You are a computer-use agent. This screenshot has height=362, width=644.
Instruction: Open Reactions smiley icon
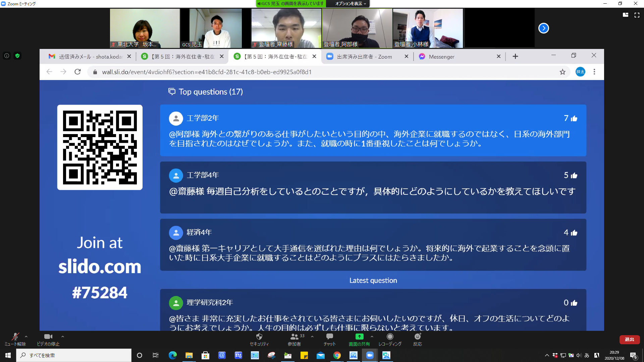[418, 339]
